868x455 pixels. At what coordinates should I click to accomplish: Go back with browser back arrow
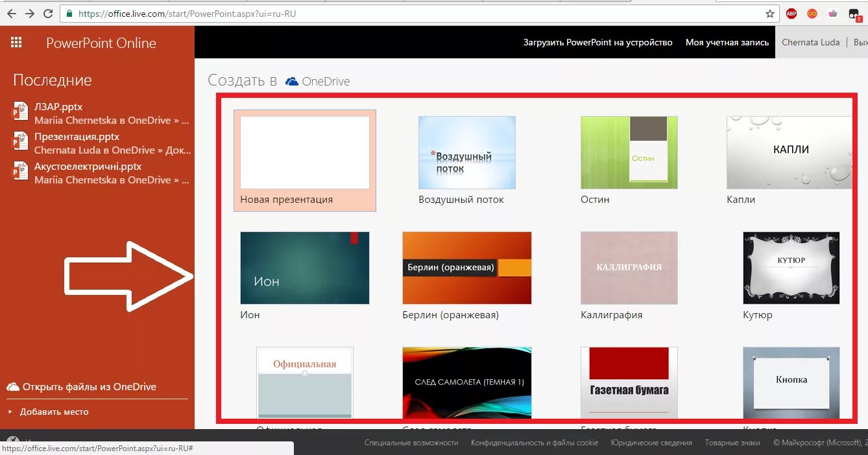(12, 13)
